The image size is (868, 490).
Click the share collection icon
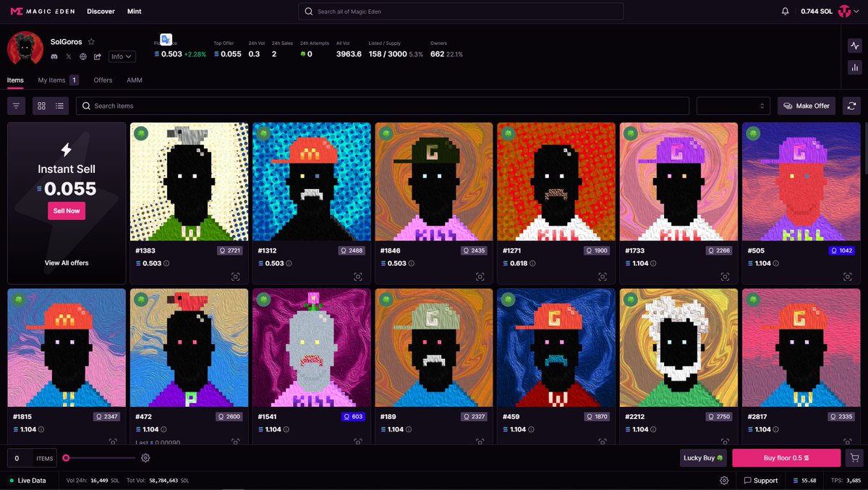click(97, 56)
